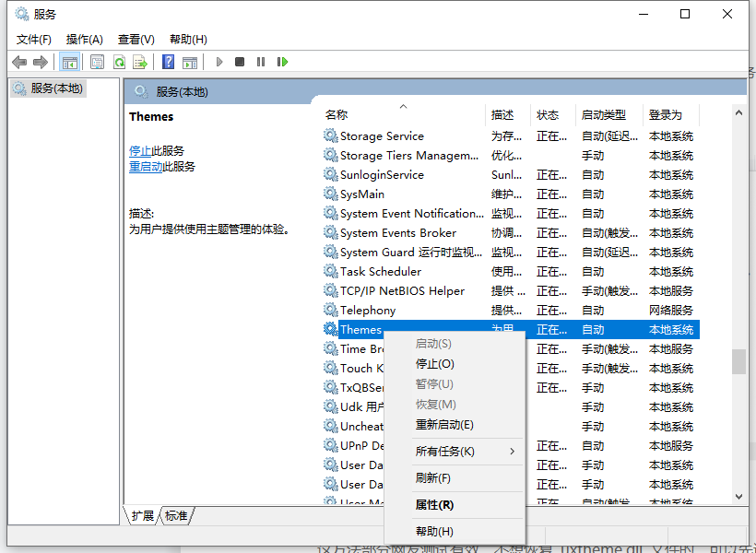
Task: Click the Restart Service toolbar icon
Action: pyautogui.click(x=282, y=62)
